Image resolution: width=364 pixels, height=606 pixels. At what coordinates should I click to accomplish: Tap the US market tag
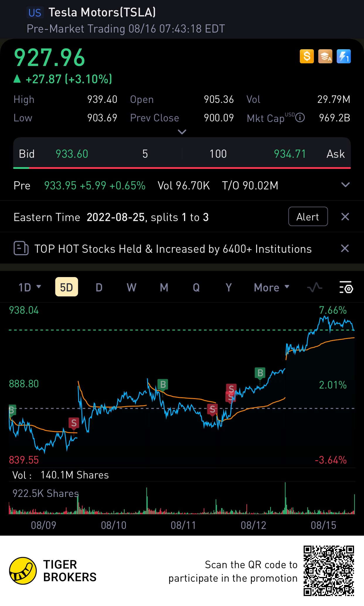tap(35, 13)
